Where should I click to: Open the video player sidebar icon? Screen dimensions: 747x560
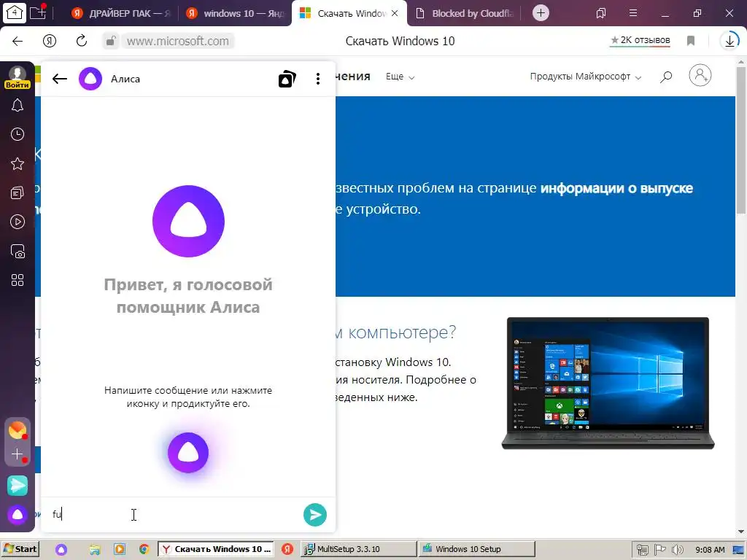tap(18, 222)
